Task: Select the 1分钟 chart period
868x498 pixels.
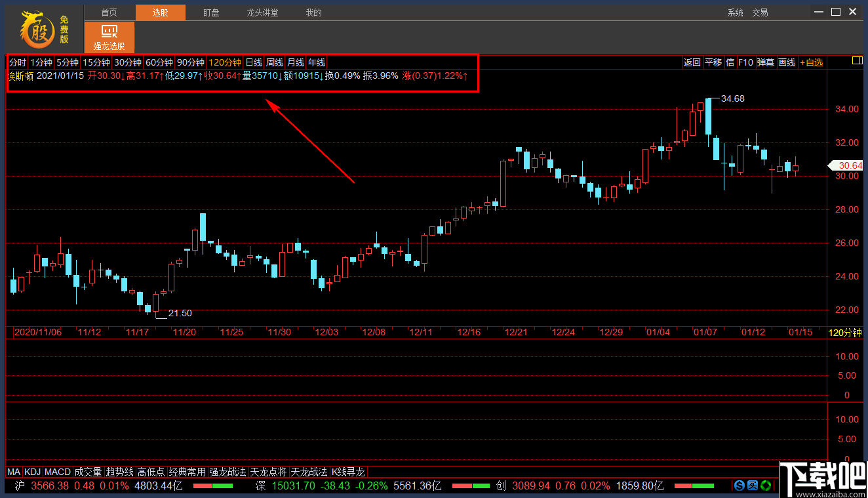Action: [x=41, y=62]
